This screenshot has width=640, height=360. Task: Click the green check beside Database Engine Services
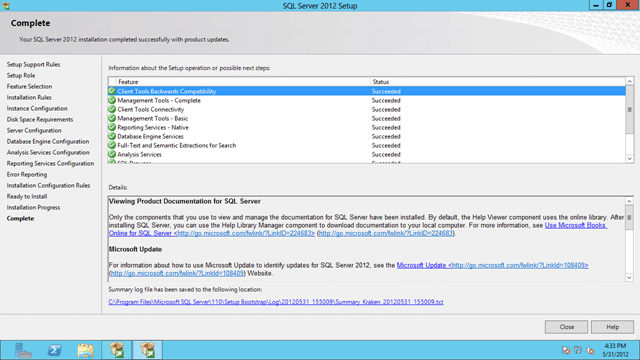pos(112,136)
